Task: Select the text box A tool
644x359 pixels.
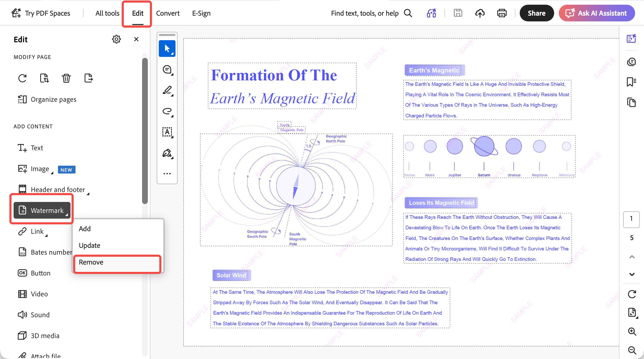Action: tap(167, 132)
